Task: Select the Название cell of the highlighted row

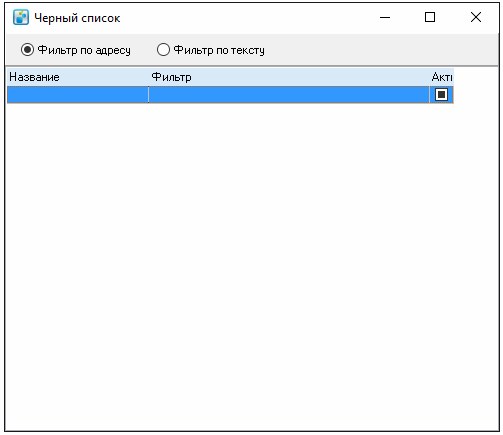Action: tap(78, 95)
